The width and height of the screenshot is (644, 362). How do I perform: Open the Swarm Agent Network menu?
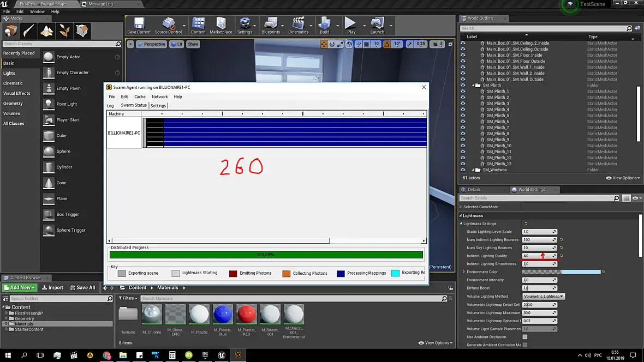coord(160,97)
